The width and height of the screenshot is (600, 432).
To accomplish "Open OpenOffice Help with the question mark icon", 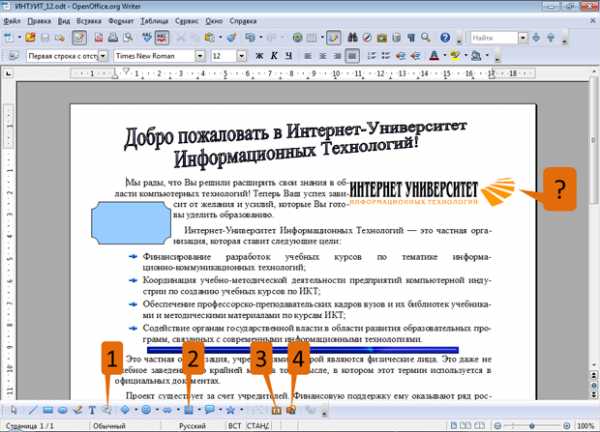I will click(445, 37).
